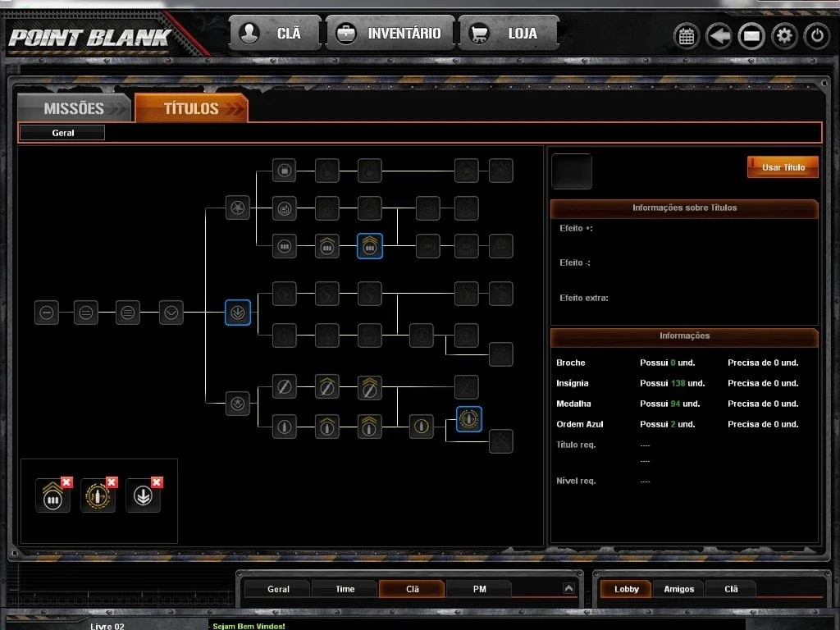Select the single-line minus title node

click(47, 313)
